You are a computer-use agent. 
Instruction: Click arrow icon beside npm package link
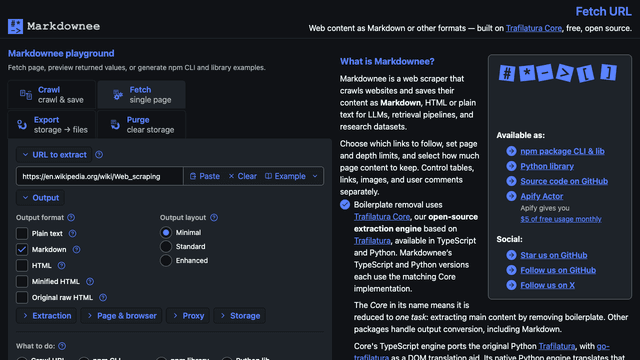click(x=511, y=151)
